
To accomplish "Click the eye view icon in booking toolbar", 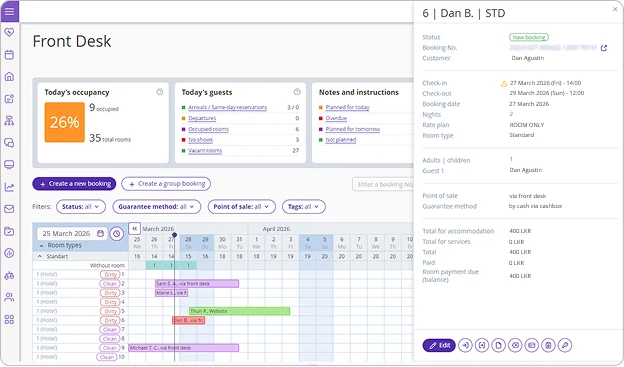I will coord(515,345).
